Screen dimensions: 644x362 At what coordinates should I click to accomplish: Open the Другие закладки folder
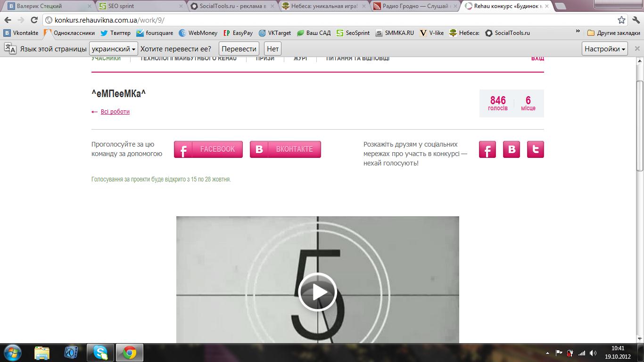point(614,33)
